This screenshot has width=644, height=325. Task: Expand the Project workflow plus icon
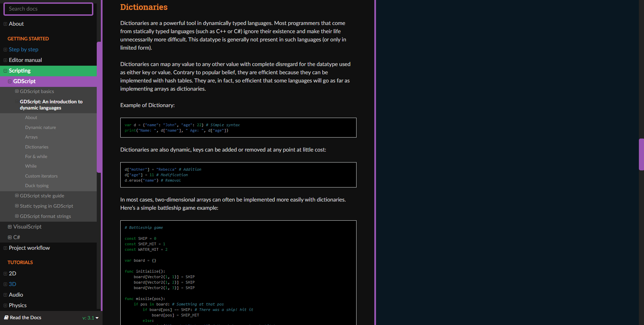[x=5, y=248]
